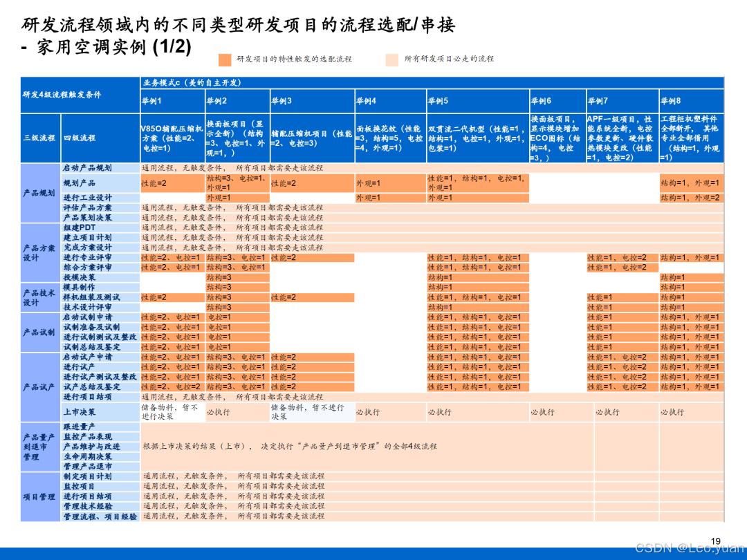Click the header cell 研发4级流程触发条件
Screen dimensions: 747x560
[x=80, y=95]
